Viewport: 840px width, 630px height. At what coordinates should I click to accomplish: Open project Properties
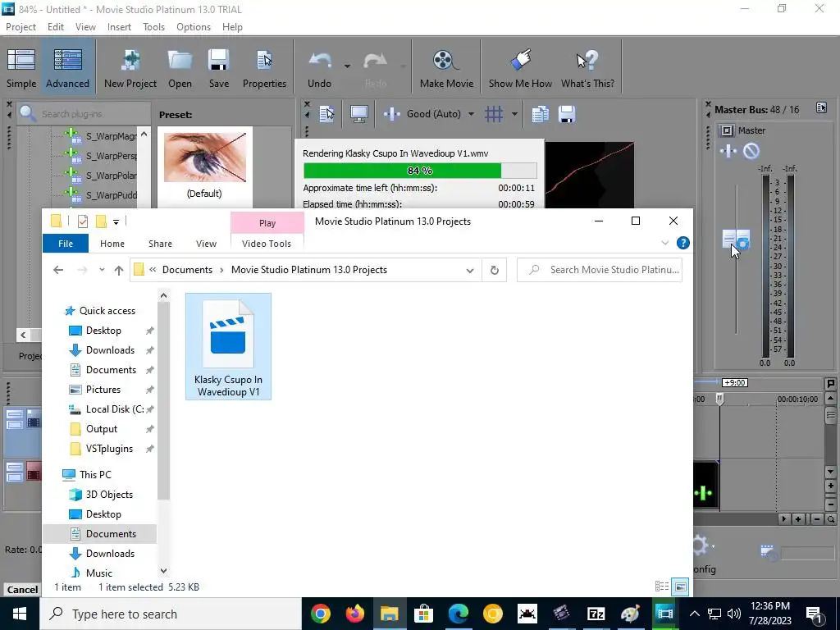(x=264, y=68)
